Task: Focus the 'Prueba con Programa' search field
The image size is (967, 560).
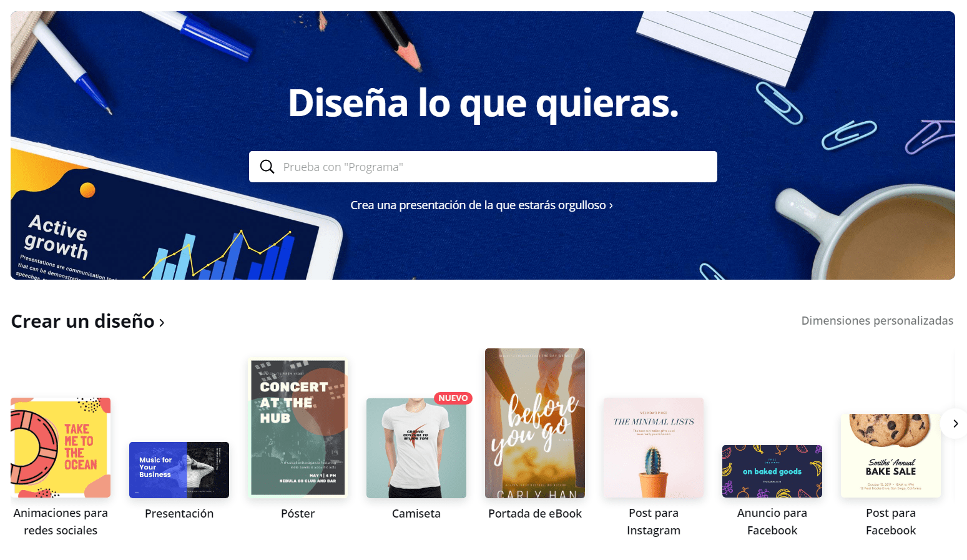Action: pyautogui.click(x=483, y=167)
